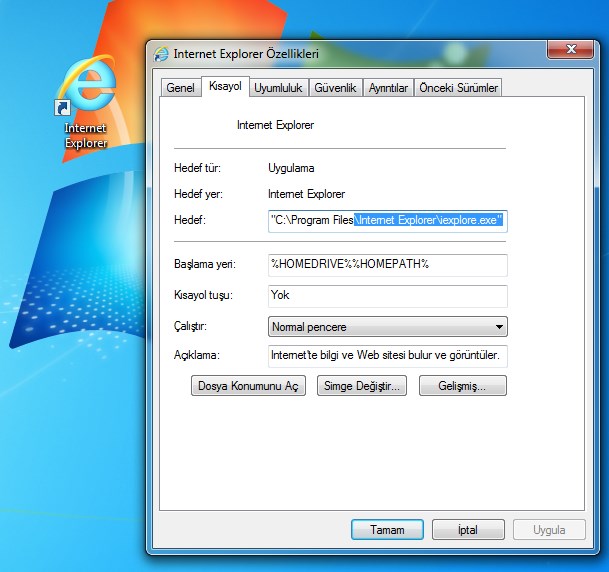Switch to the Genel tab
The height and width of the screenshot is (572, 609).
tap(180, 88)
